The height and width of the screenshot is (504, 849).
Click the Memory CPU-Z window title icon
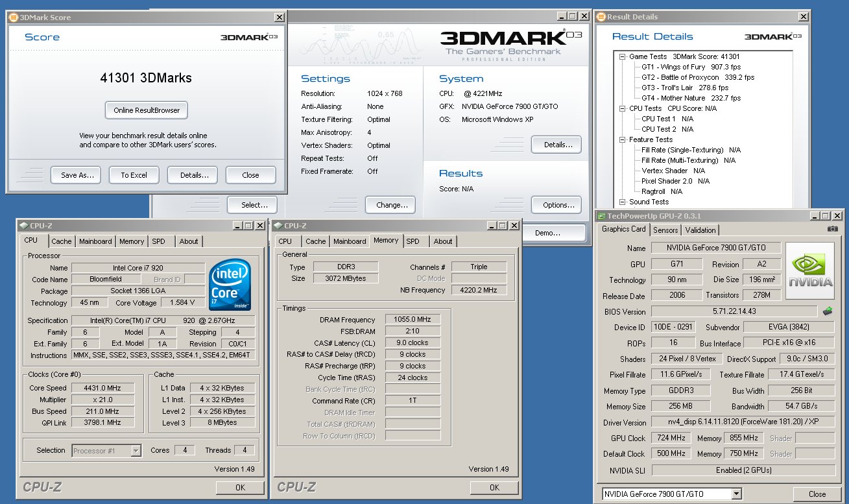pyautogui.click(x=278, y=226)
